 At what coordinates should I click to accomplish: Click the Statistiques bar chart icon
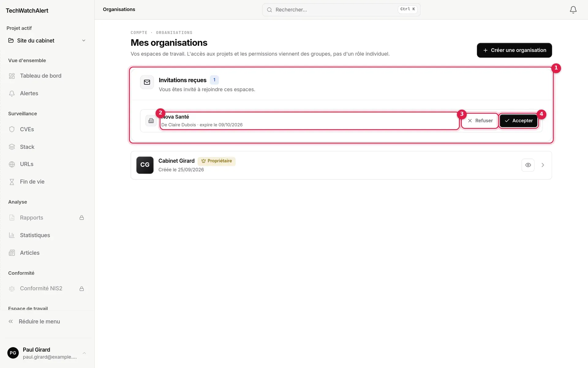click(12, 235)
